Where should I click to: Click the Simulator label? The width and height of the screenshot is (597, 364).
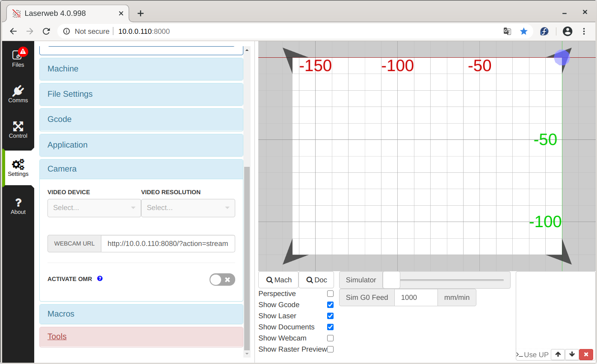(x=361, y=280)
